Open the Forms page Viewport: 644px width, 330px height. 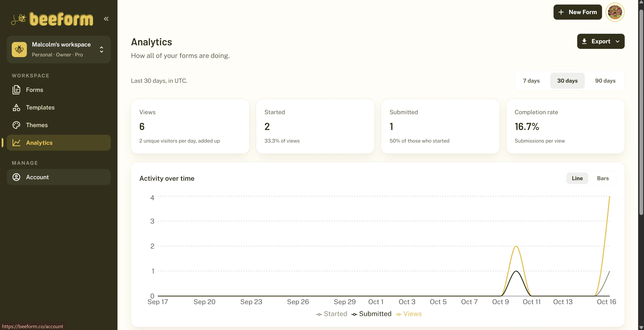[59, 90]
